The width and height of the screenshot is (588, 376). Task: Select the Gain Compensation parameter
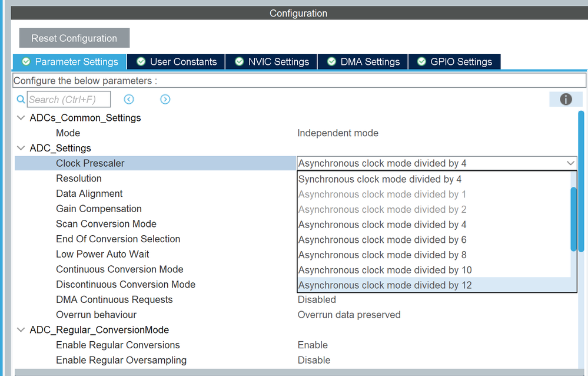[99, 209]
